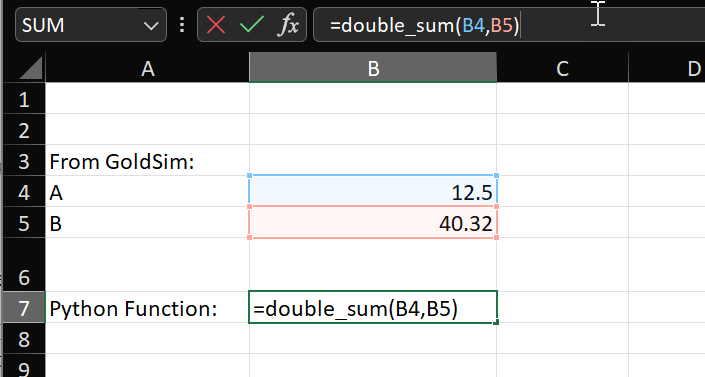Select row 1 header
705x377 pixels.
pos(24,99)
